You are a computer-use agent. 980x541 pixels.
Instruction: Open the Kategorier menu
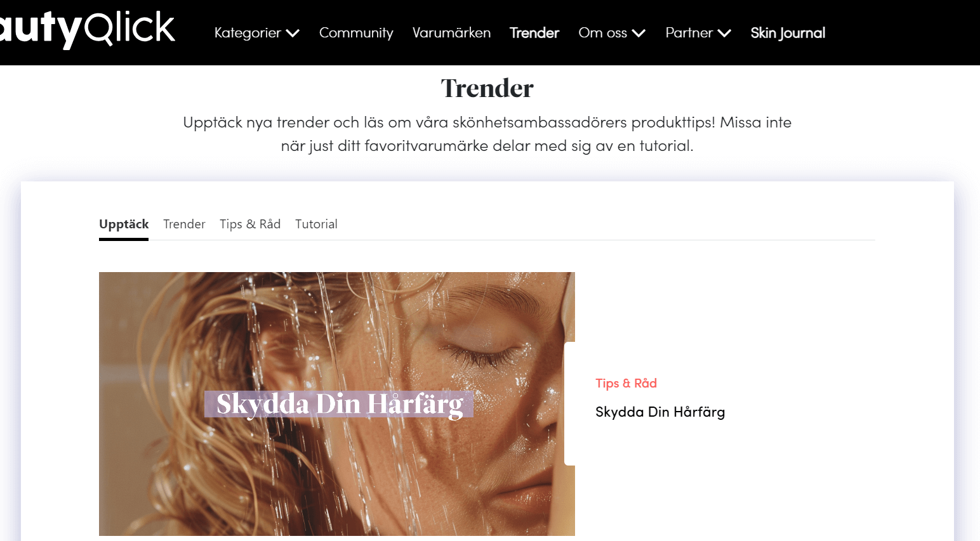pyautogui.click(x=248, y=33)
